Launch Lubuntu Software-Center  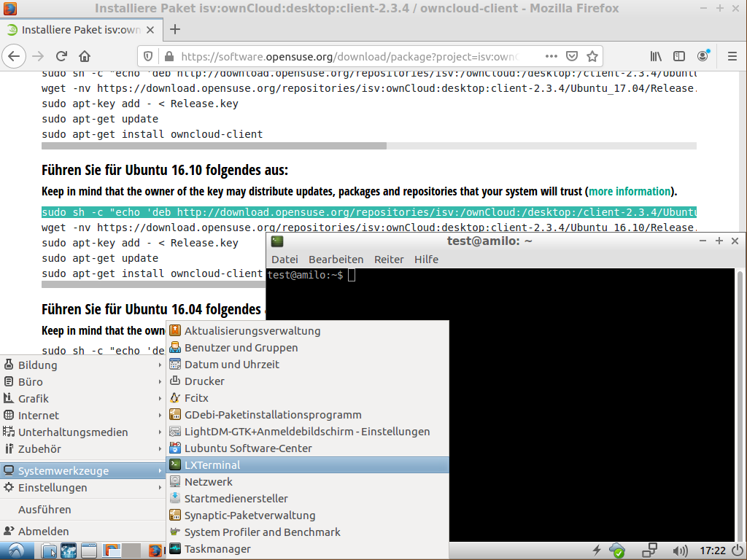tap(307, 448)
